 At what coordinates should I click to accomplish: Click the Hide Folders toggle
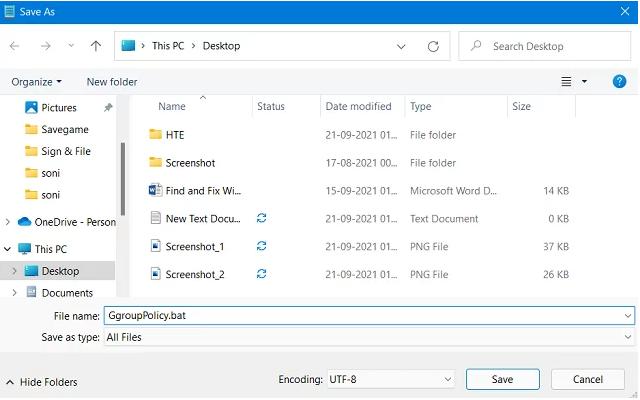coord(41,382)
